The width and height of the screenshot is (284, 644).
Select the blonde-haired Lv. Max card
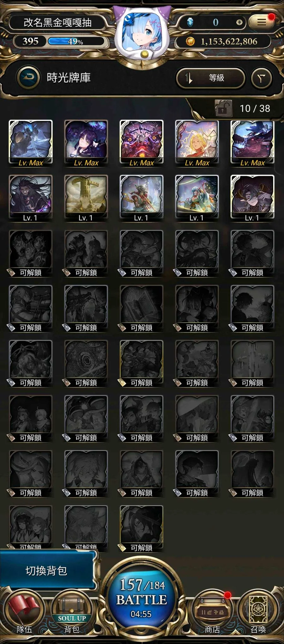pyautogui.click(x=197, y=143)
